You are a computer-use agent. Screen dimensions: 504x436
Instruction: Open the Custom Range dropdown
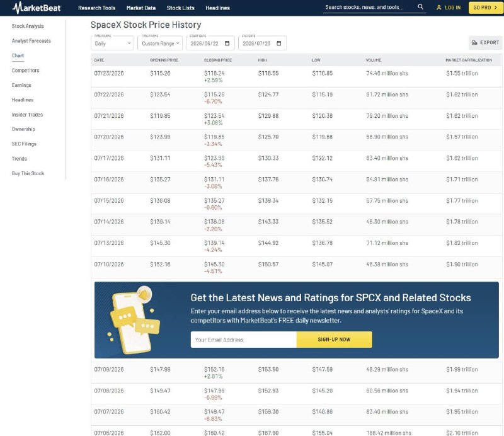160,43
